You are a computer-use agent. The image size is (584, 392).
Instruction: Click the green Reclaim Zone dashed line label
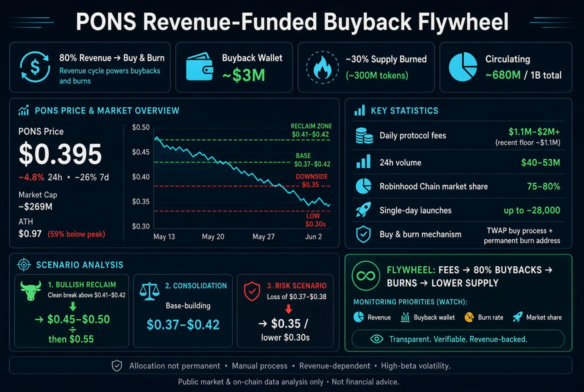pos(311,130)
